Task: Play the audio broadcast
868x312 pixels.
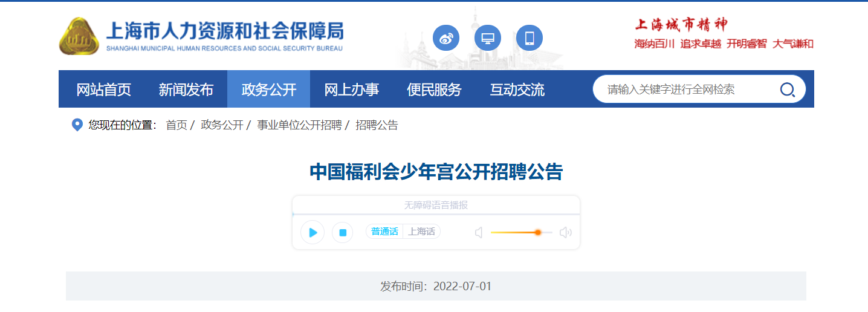Action: point(313,232)
